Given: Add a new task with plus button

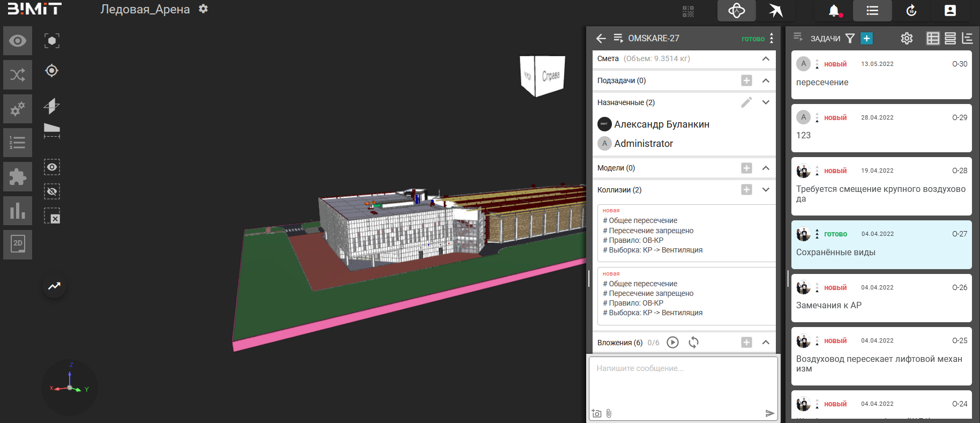Looking at the screenshot, I should 866,38.
